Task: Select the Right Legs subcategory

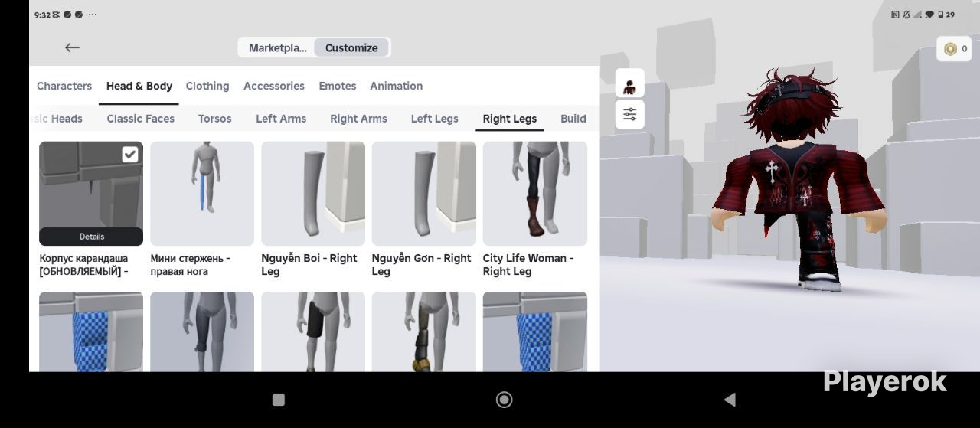Action: [x=510, y=119]
